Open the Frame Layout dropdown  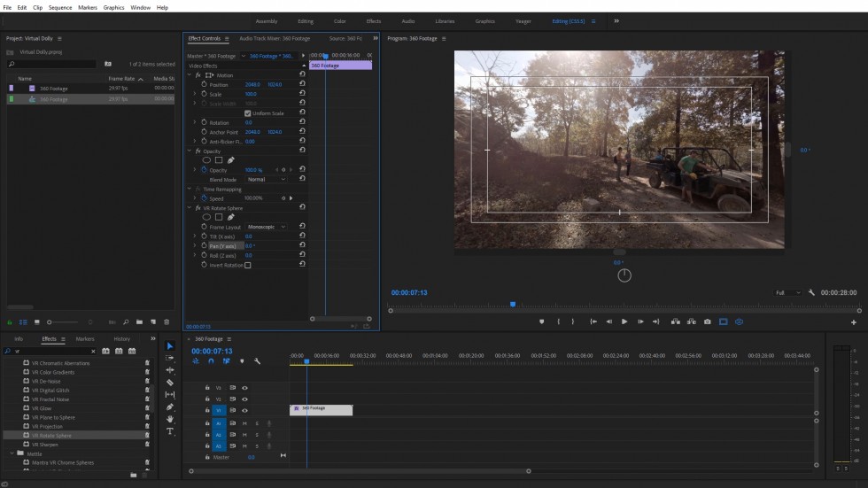(x=267, y=227)
